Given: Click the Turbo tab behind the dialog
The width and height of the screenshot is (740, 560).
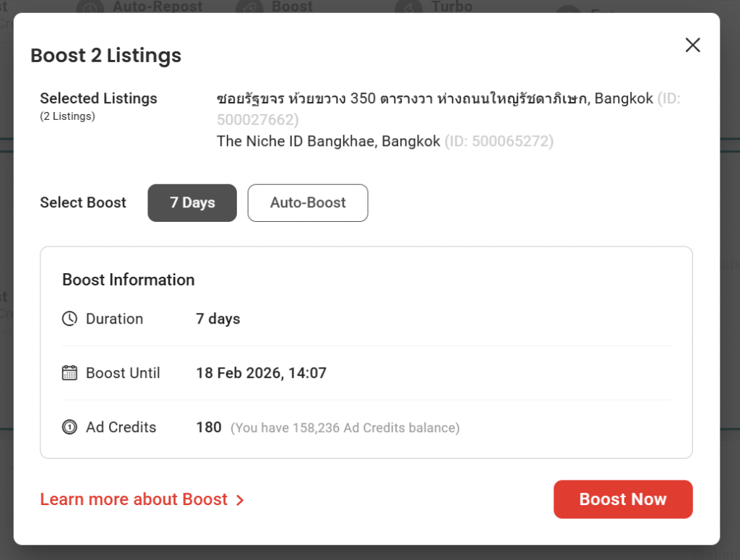Looking at the screenshot, I should click(451, 7).
